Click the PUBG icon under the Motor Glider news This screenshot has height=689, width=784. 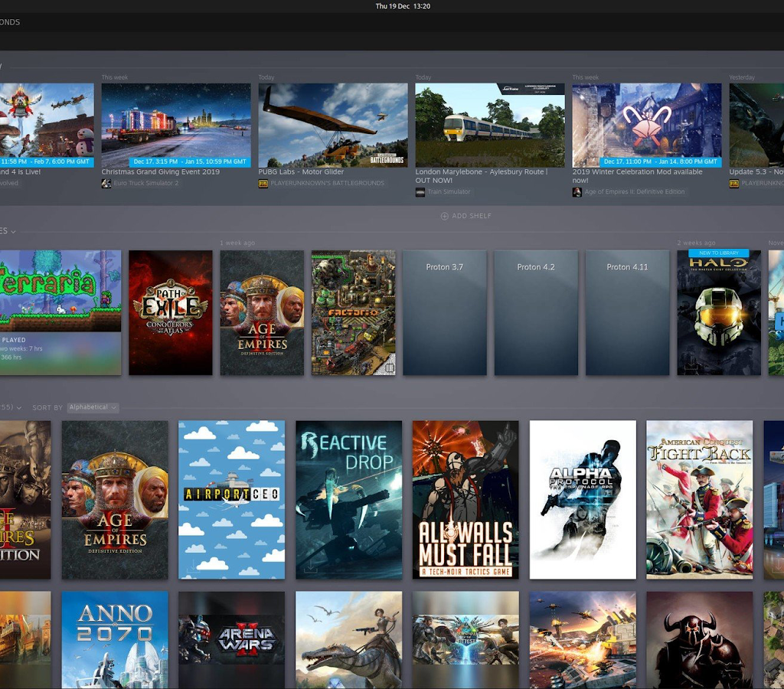(263, 184)
